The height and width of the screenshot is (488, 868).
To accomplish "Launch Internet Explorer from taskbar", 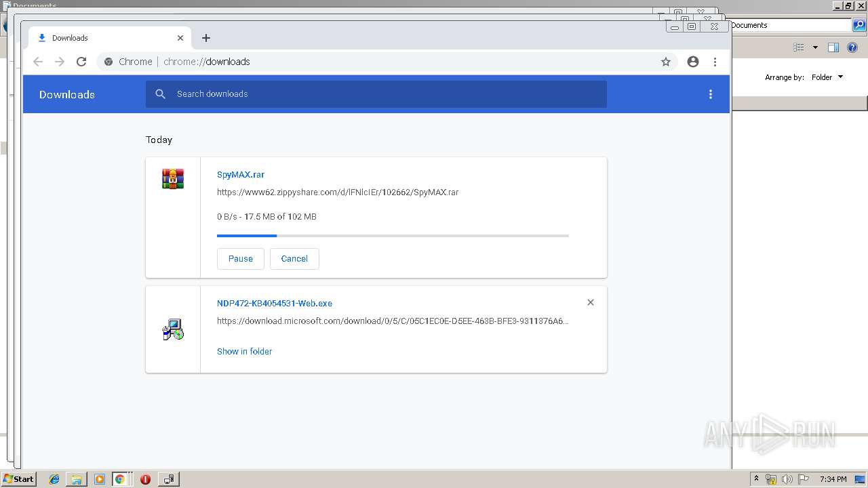I will (54, 479).
